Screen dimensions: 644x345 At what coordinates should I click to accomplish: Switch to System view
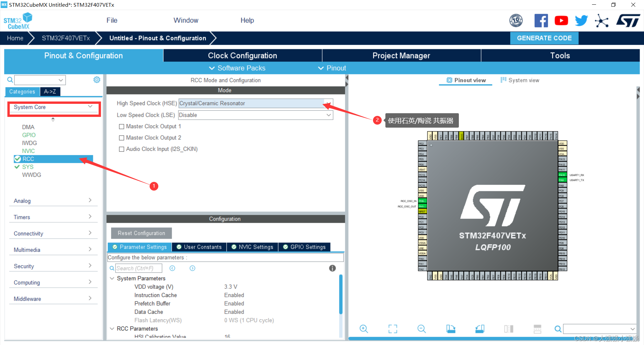520,80
